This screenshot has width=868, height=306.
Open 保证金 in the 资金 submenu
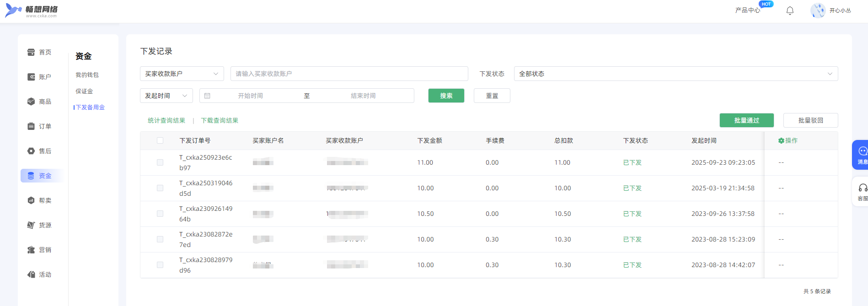click(84, 91)
